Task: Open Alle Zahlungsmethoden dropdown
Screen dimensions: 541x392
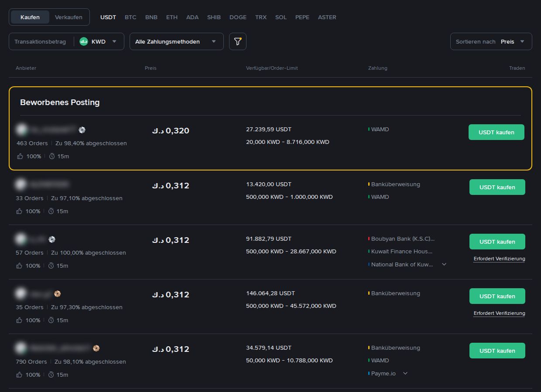Action: pos(177,41)
